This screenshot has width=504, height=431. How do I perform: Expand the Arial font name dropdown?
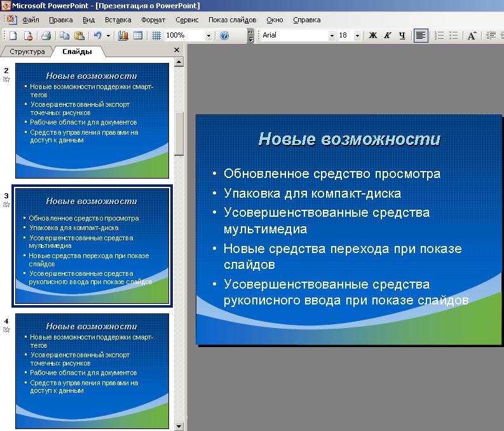coord(332,36)
